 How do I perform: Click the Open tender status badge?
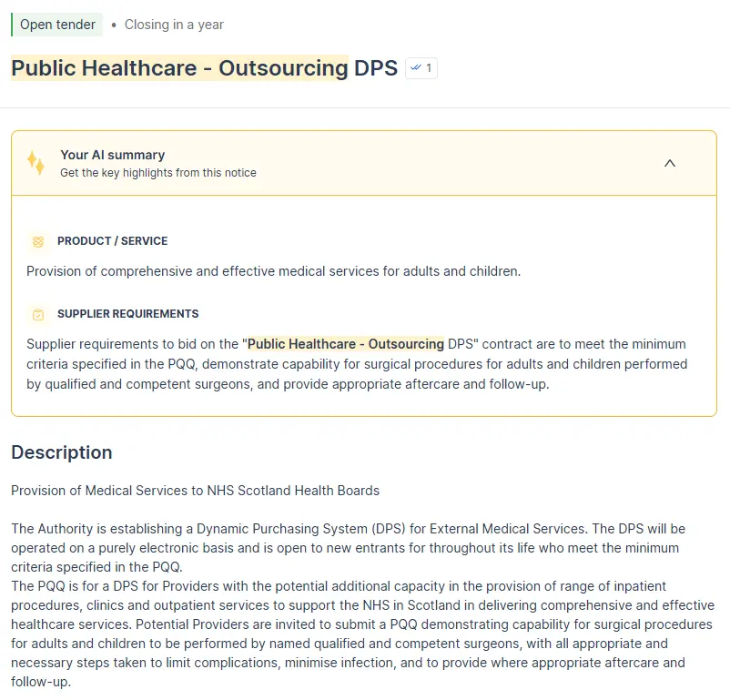(56, 25)
